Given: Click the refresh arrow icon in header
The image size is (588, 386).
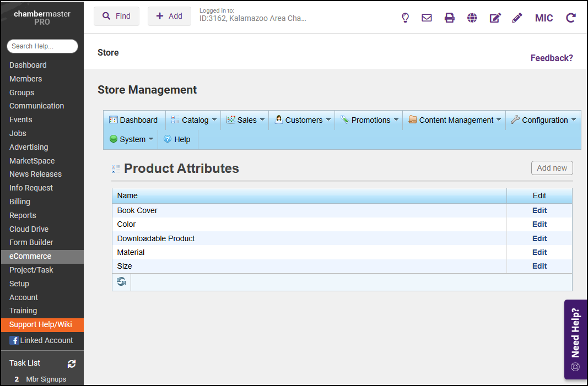Looking at the screenshot, I should coord(571,18).
